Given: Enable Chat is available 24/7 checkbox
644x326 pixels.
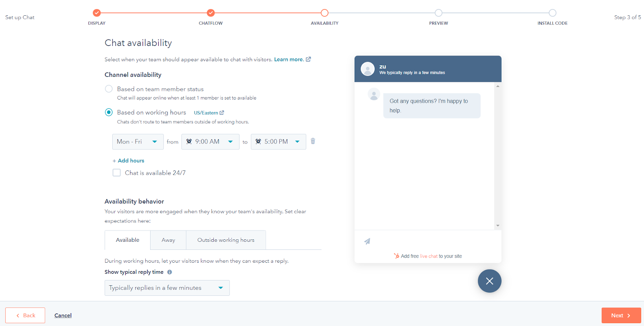Looking at the screenshot, I should click(117, 172).
